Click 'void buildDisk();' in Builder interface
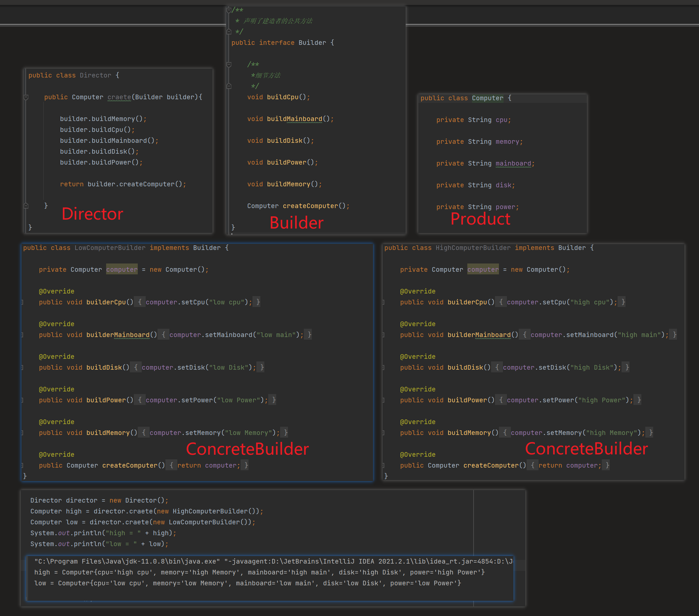 (280, 141)
